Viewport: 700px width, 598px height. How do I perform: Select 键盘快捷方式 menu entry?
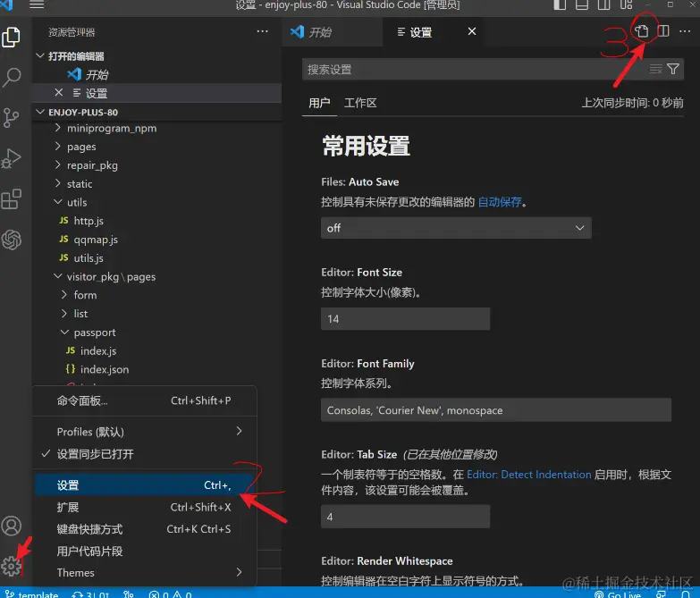146,529
